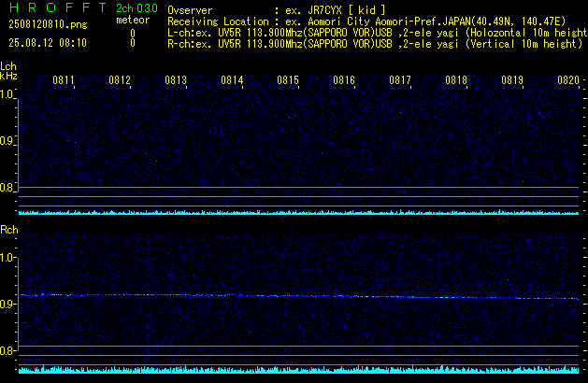Click the 2ch 0.3.0 version label
Screen dimensions: 588x383
pos(136,8)
